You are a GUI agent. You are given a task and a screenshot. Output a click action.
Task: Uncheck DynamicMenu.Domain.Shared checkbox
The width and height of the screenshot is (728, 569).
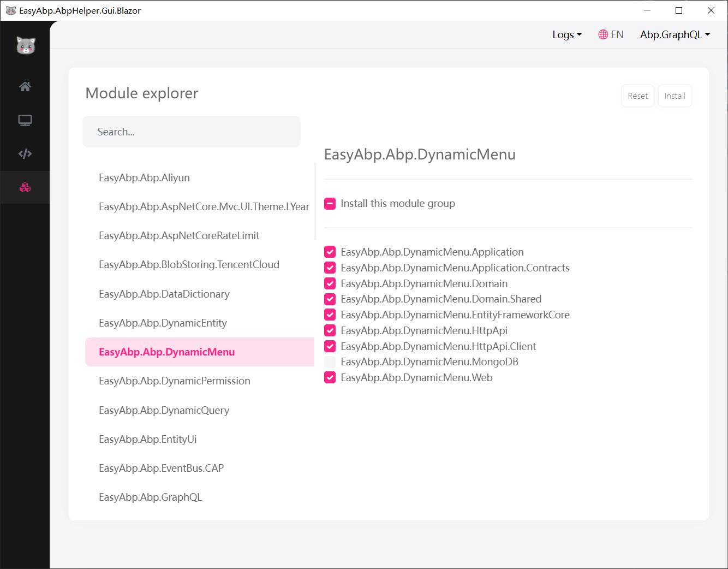330,299
